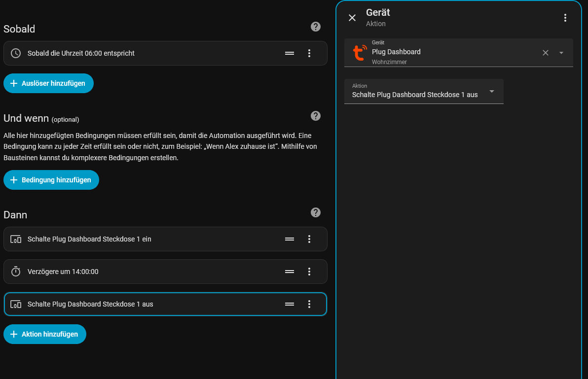The width and height of the screenshot is (588, 379).
Task: Click the Plug Dashboard device field
Action: pos(459,52)
